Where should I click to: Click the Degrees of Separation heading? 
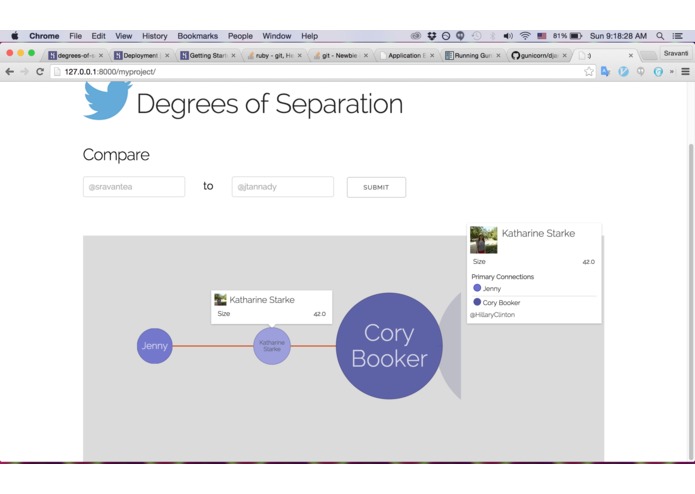269,105
